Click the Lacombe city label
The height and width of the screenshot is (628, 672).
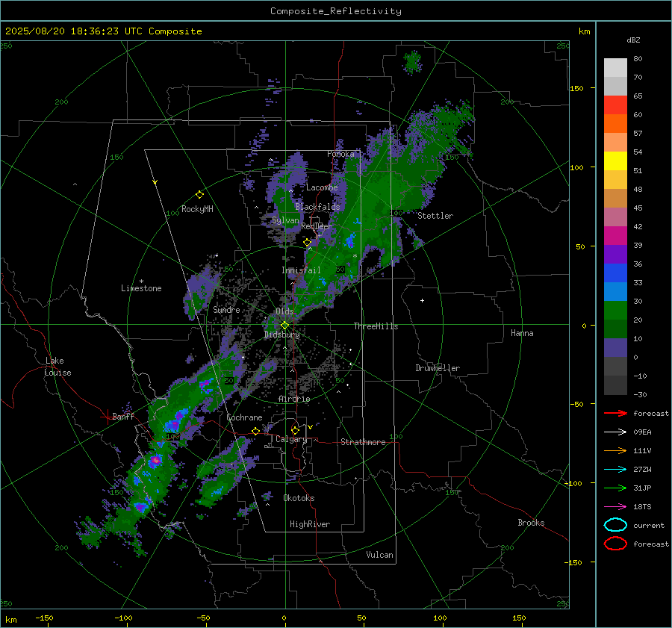(322, 187)
